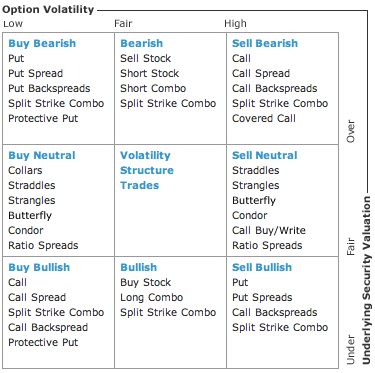The image size is (375, 373).
Task: Click Call Backspread under Buy Bullish
Action: [48, 327]
